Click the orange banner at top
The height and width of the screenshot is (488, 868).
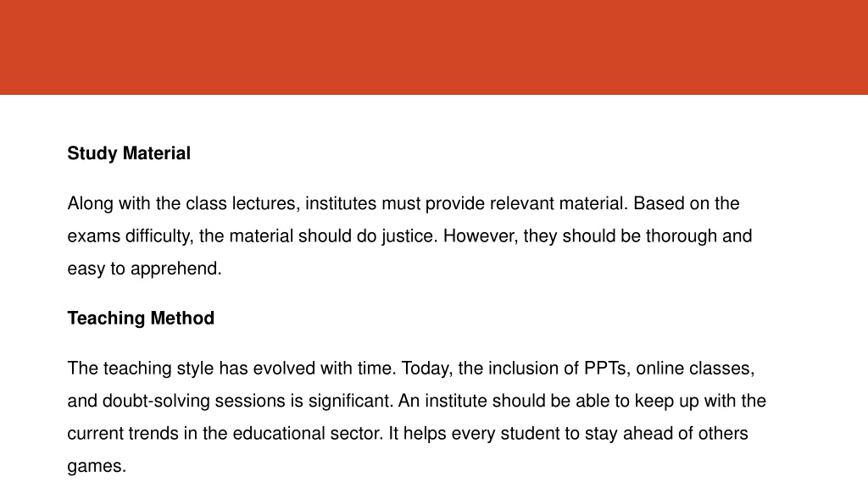(434, 47)
